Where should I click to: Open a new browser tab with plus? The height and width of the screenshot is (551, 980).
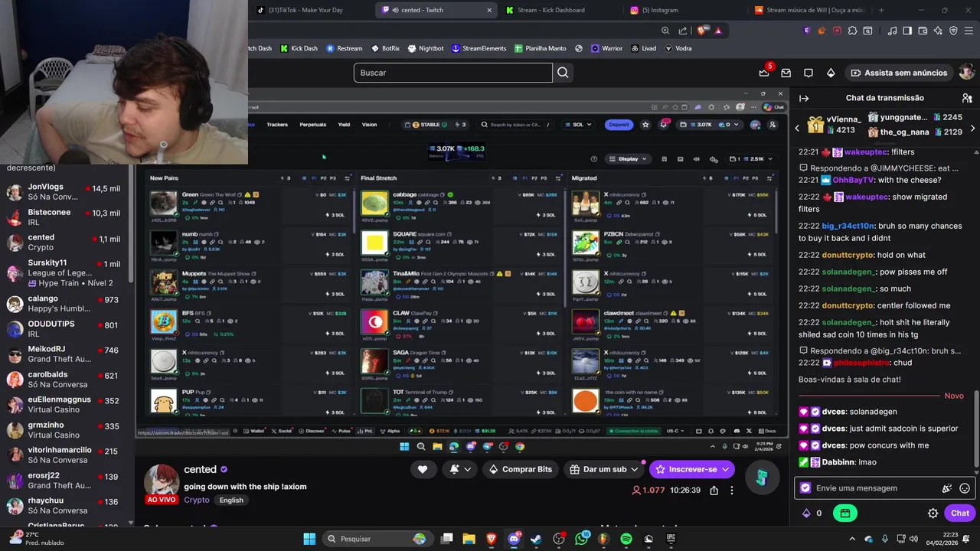pos(881,10)
